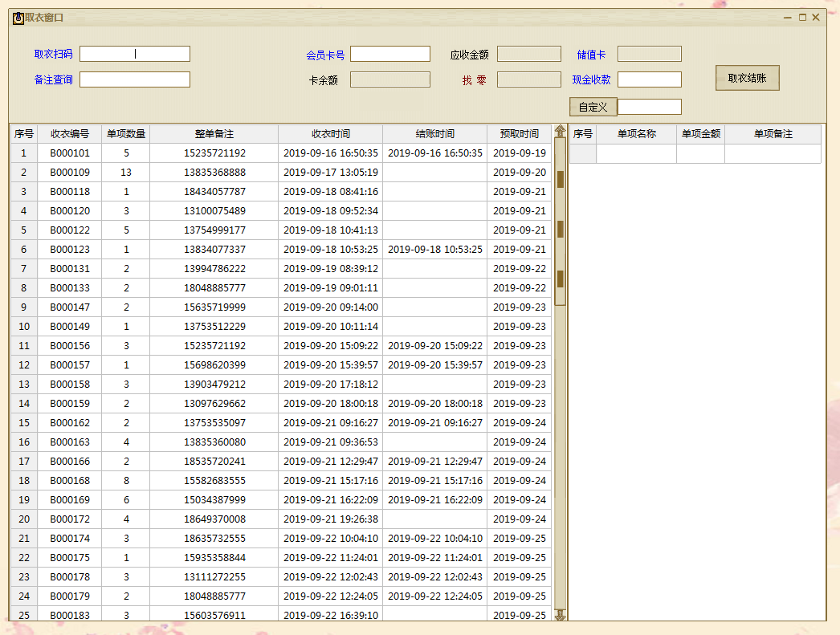Maximize the 取衣窗口 window
The height and width of the screenshot is (635, 840).
pos(802,18)
